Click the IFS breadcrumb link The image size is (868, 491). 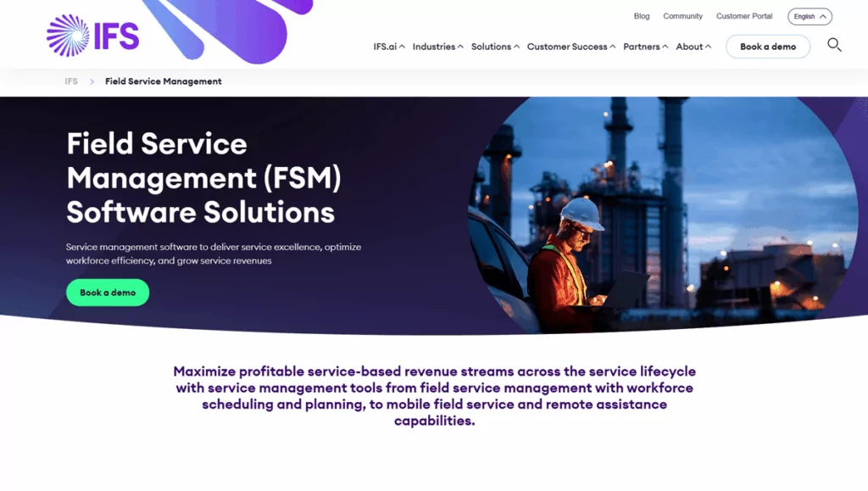tap(71, 81)
